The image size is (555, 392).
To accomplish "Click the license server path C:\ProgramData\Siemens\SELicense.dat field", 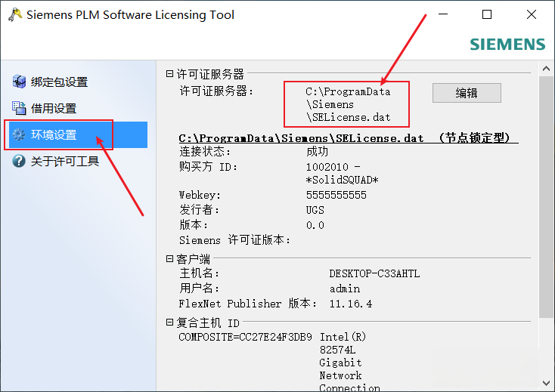I will click(x=348, y=104).
